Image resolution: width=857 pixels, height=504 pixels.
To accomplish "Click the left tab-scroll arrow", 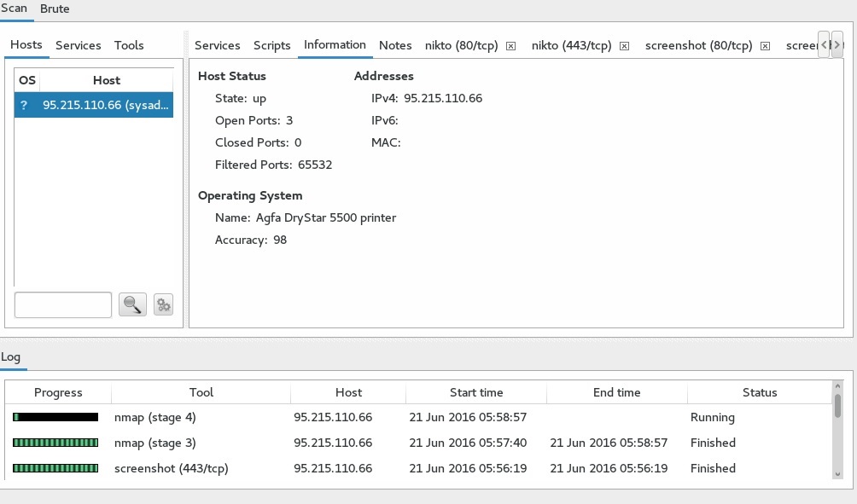I will [x=824, y=45].
